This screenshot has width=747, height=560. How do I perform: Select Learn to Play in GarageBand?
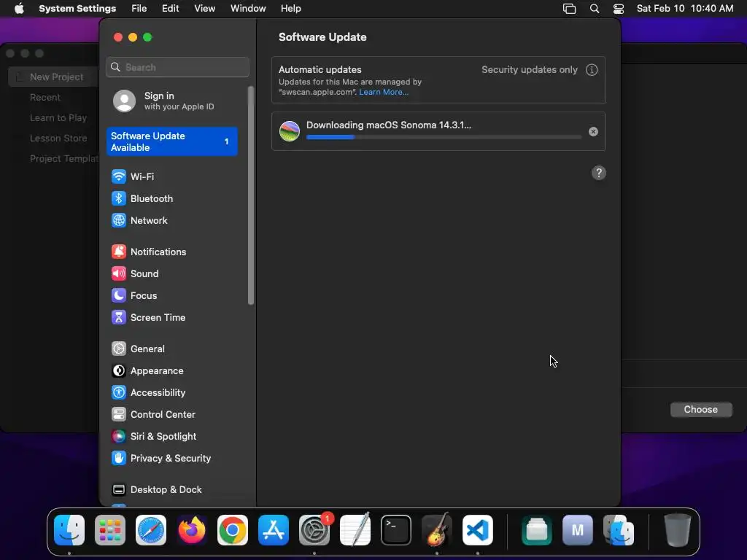[x=58, y=118]
